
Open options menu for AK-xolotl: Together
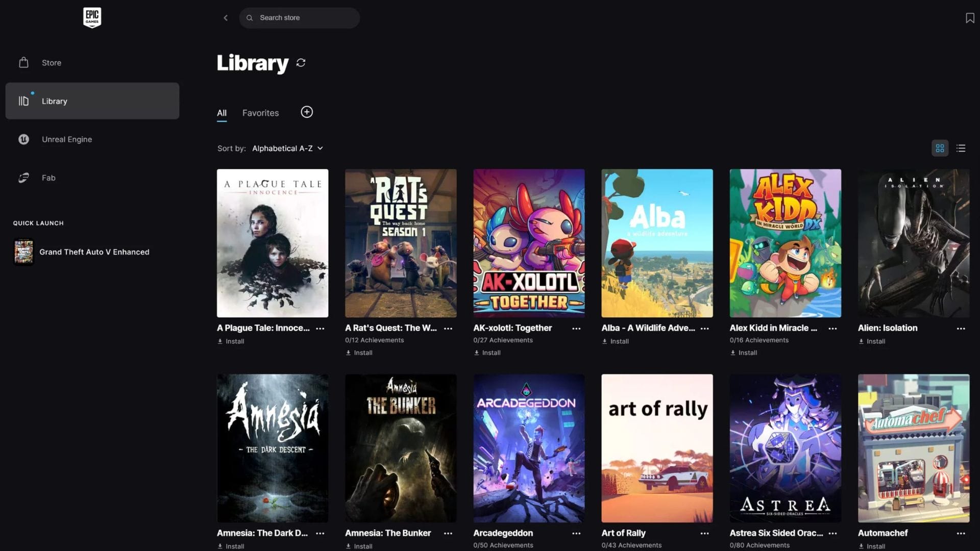(576, 329)
